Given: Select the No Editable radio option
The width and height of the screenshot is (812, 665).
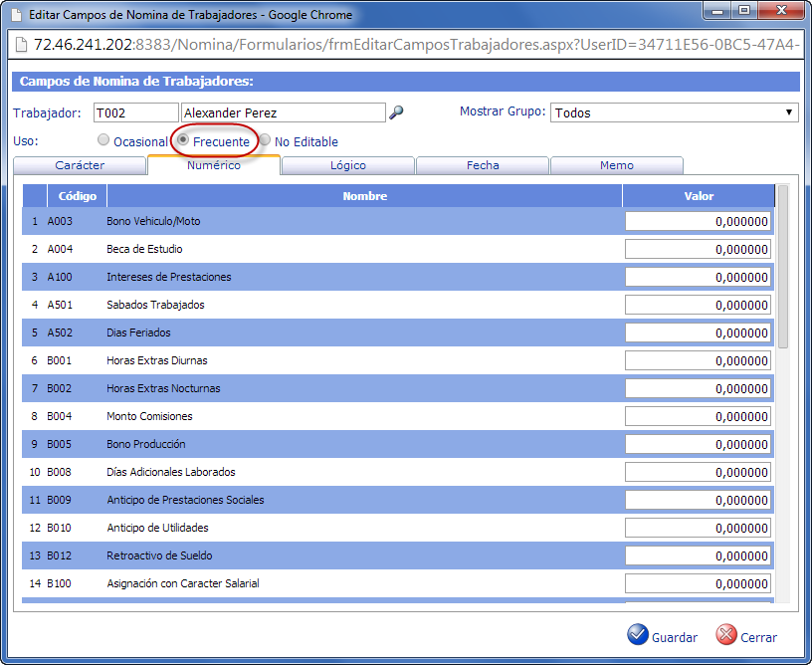Looking at the screenshot, I should pos(265,139).
